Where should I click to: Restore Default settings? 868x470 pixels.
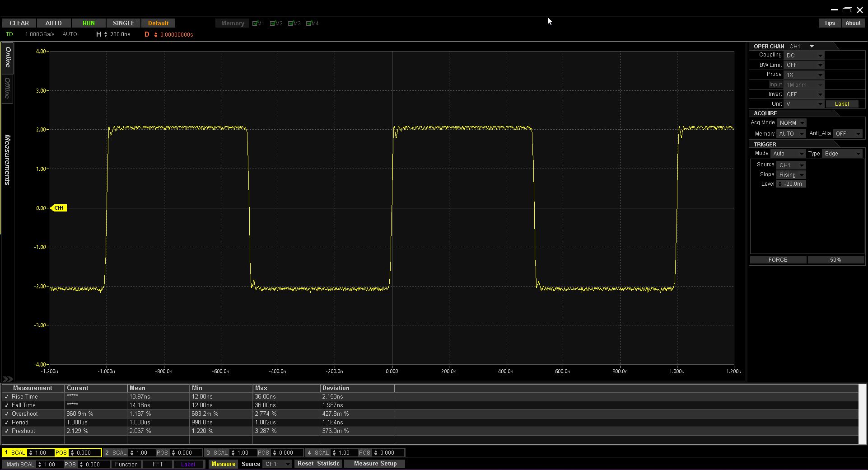pos(158,23)
